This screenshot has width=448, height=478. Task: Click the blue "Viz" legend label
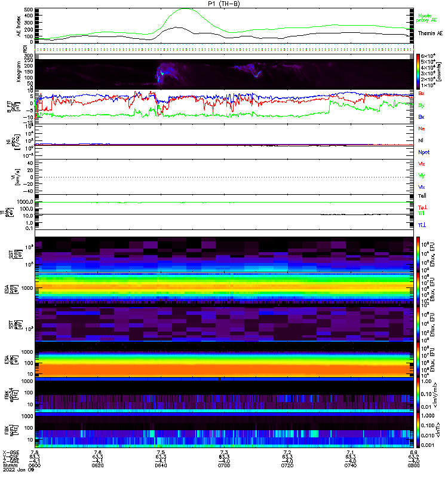(422, 187)
